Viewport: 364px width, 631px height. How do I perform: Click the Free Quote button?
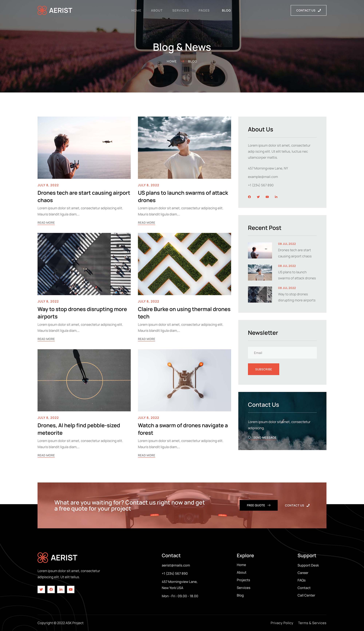[x=258, y=505]
